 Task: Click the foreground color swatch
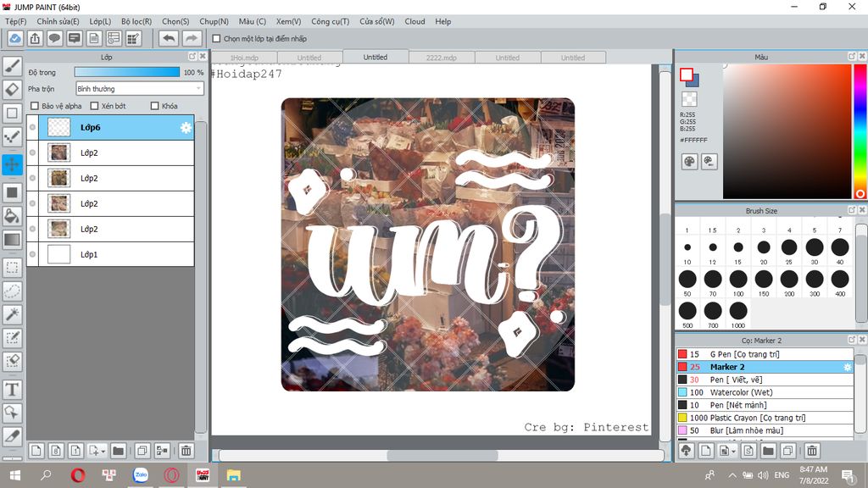tap(687, 75)
